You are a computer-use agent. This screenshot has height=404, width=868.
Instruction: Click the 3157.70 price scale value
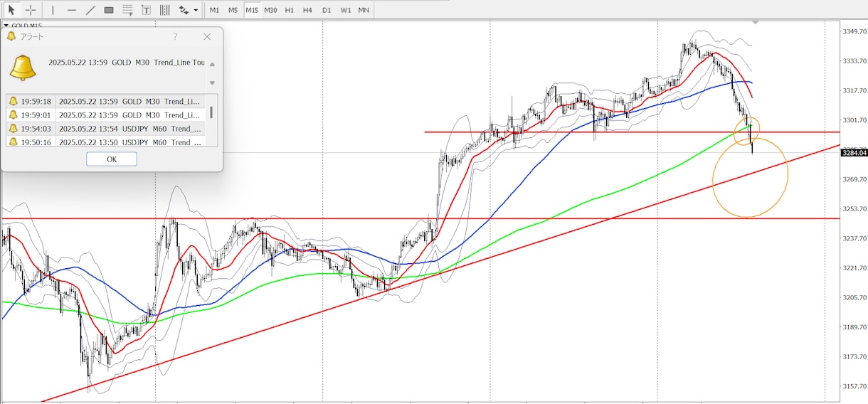tap(853, 386)
